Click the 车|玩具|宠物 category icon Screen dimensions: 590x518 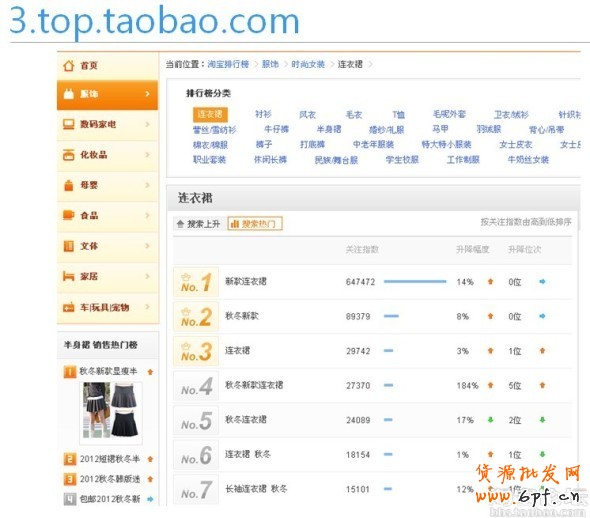coord(68,307)
